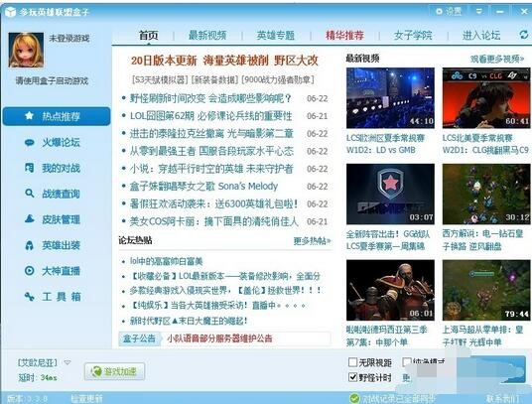Image resolution: width=532 pixels, height=404 pixels.
Task: Click the refresh icon beside 进入论坛
Action: pyautogui.click(x=524, y=35)
